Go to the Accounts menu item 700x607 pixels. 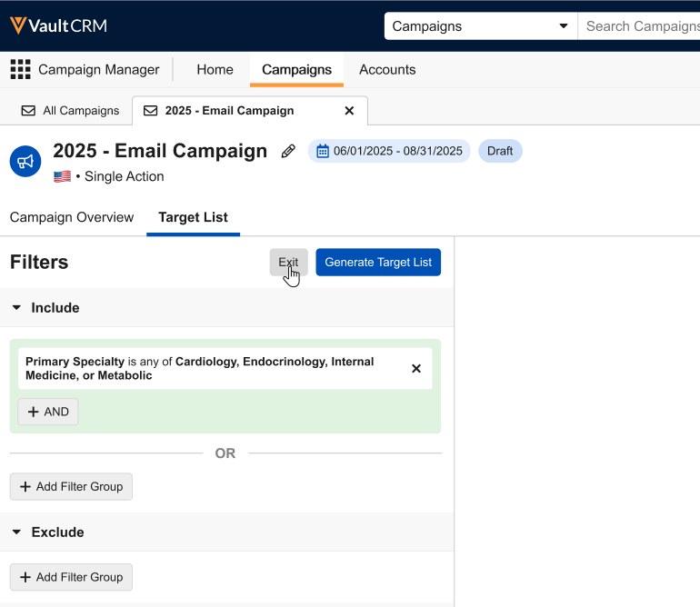(x=387, y=70)
